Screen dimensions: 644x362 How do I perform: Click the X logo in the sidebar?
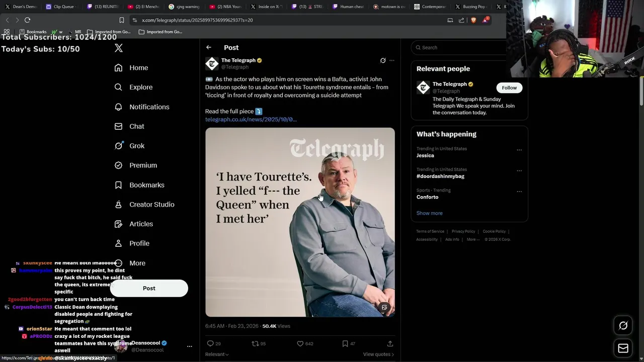coord(119,48)
